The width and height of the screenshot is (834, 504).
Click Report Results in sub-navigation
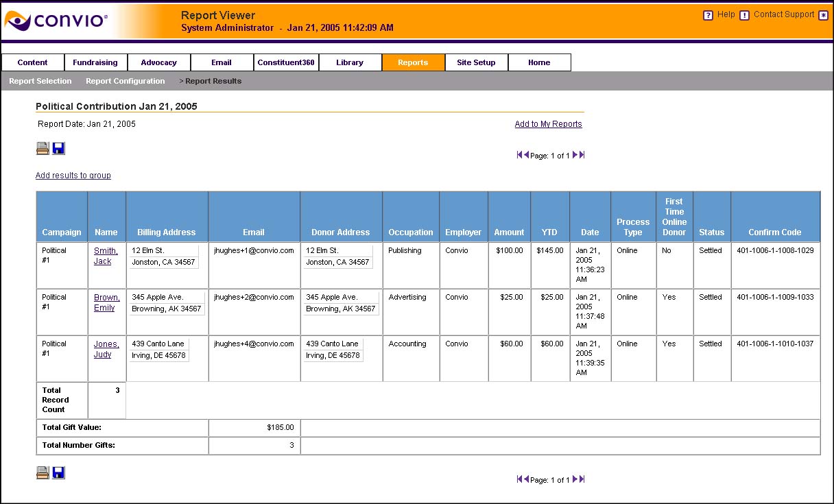point(213,81)
